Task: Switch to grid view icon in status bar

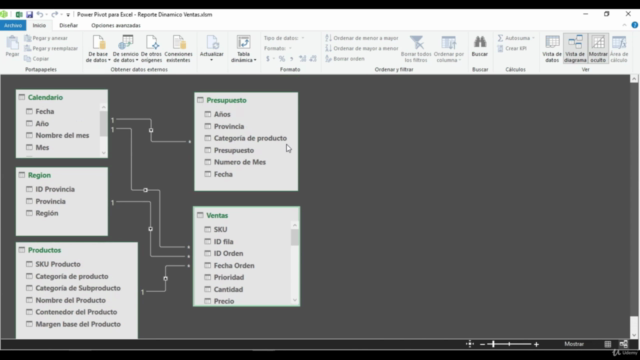Action: click(x=607, y=344)
